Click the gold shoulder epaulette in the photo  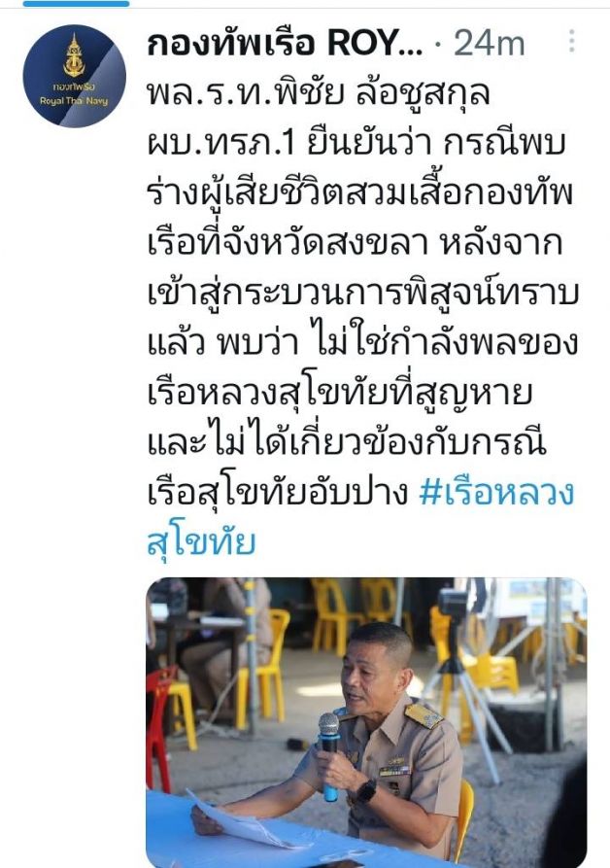coord(424,715)
